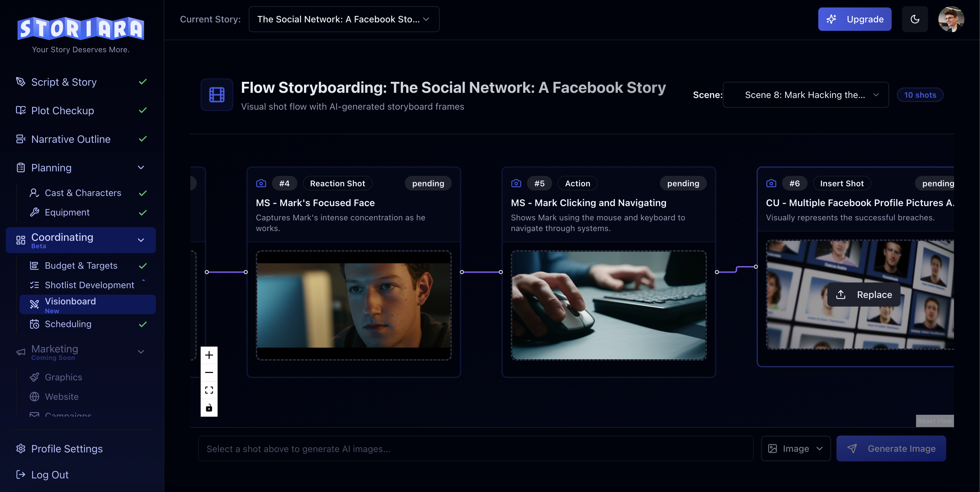Click the film storyboard icon beside title

(217, 95)
